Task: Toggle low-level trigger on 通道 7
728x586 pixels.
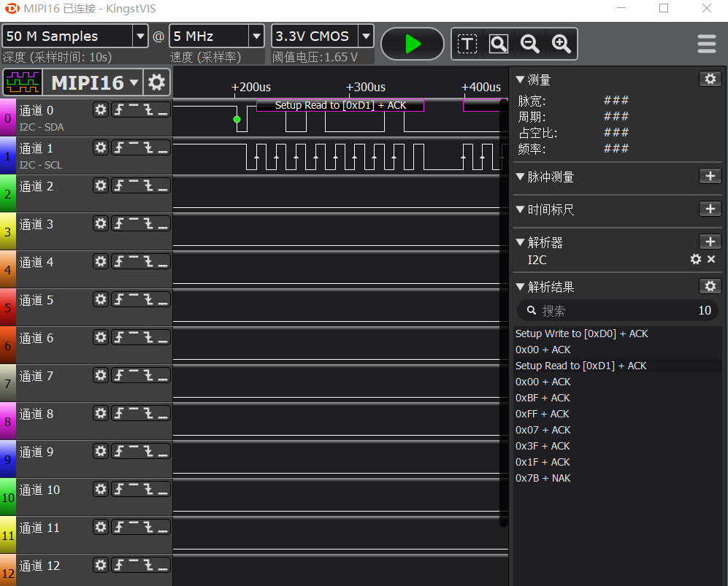Action: (x=163, y=376)
